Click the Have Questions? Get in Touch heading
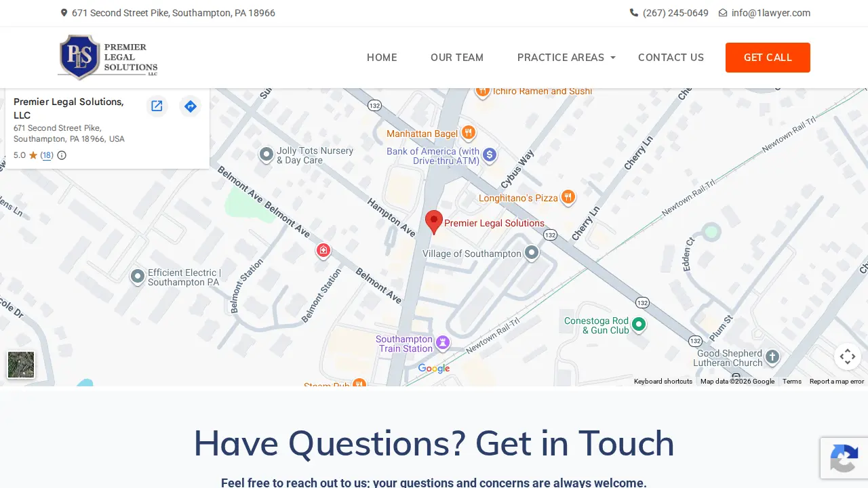Image resolution: width=868 pixels, height=488 pixels. click(434, 443)
